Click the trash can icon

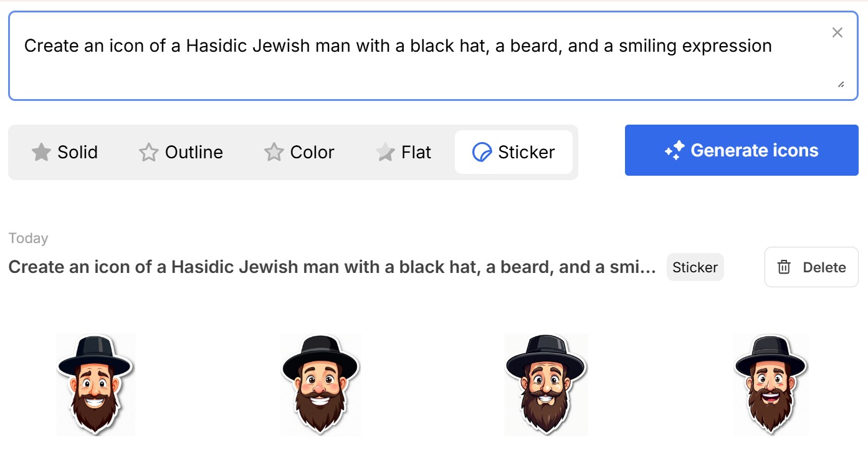pos(784,267)
